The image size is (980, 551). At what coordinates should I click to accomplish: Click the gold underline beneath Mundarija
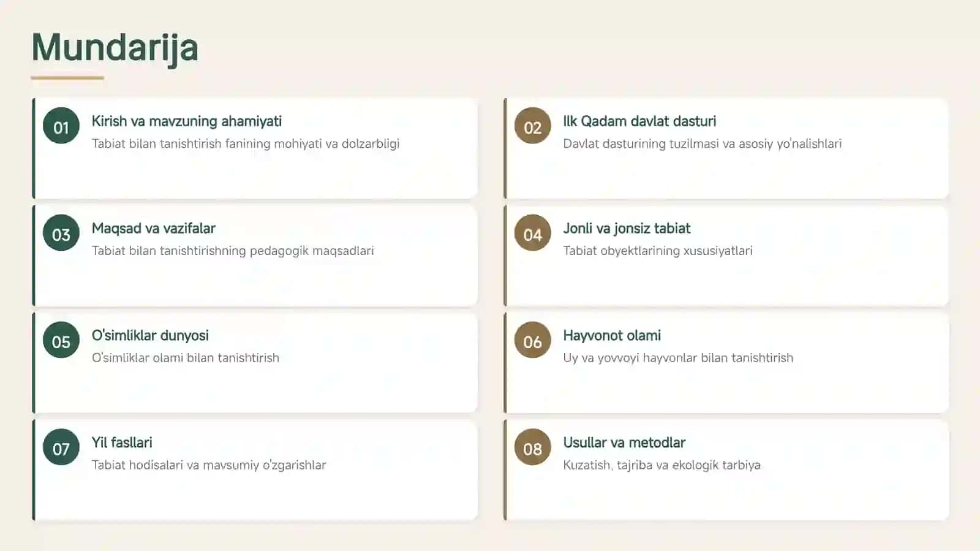(x=67, y=78)
